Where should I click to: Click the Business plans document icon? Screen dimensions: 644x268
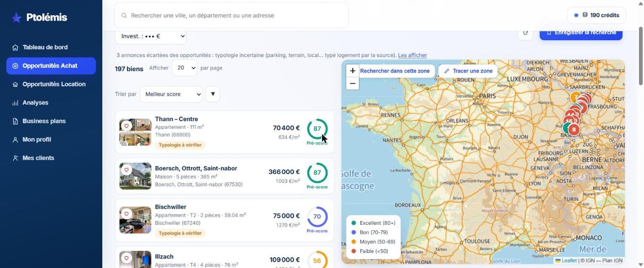pyautogui.click(x=15, y=121)
